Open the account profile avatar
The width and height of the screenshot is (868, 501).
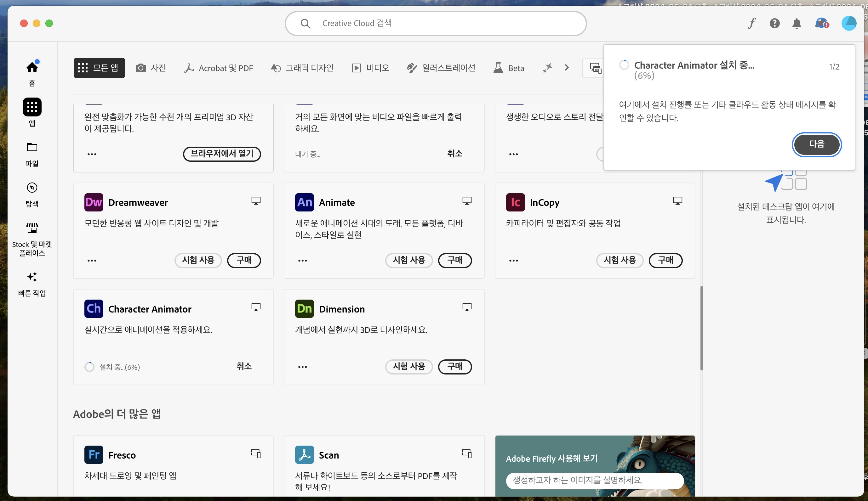pos(849,23)
